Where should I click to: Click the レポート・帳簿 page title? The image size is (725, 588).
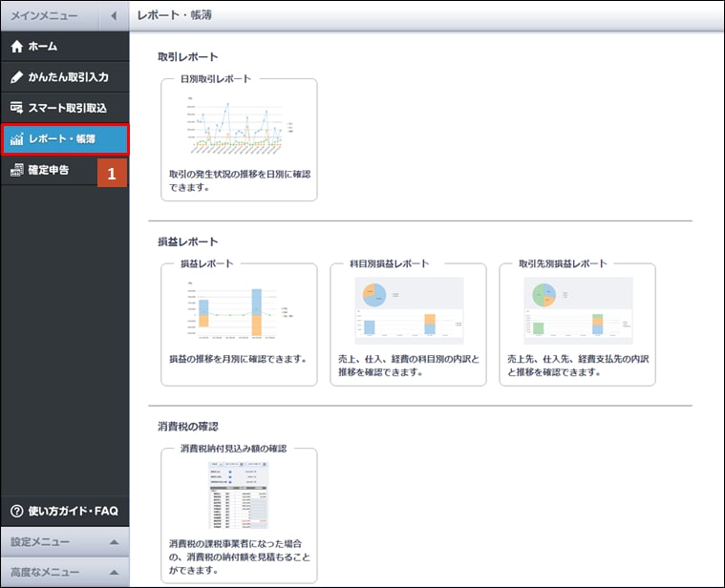174,15
